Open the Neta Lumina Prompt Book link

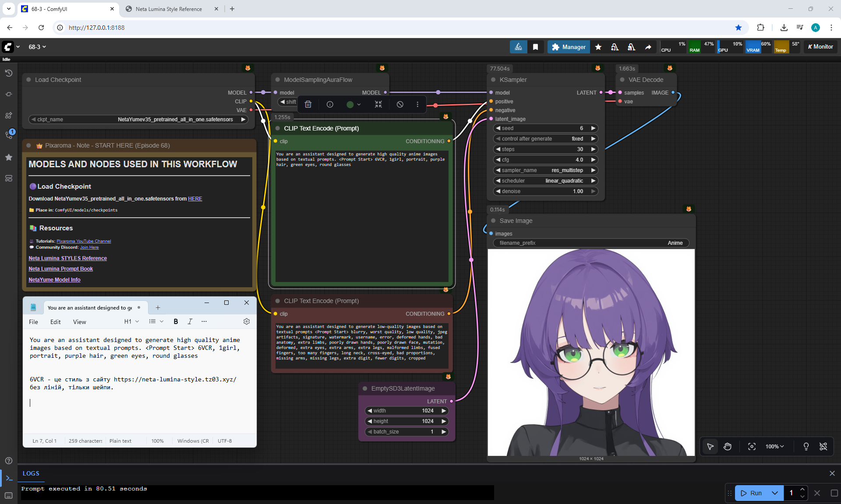pyautogui.click(x=60, y=269)
